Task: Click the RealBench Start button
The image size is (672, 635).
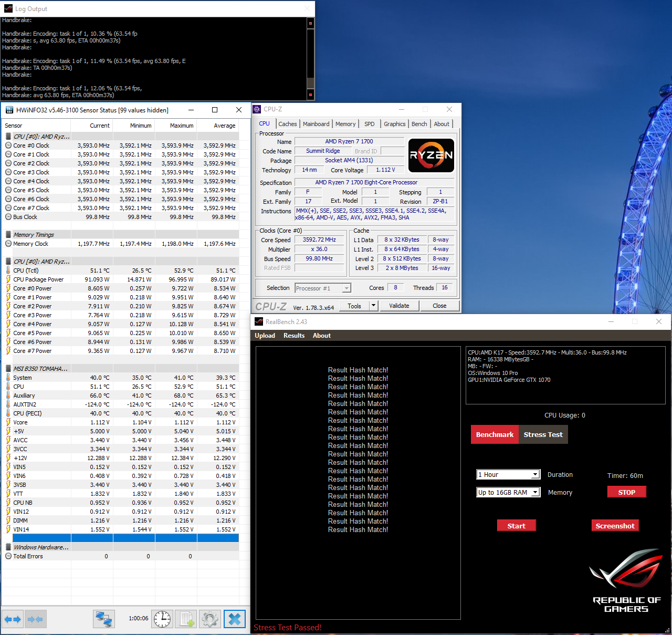Action: click(x=517, y=526)
